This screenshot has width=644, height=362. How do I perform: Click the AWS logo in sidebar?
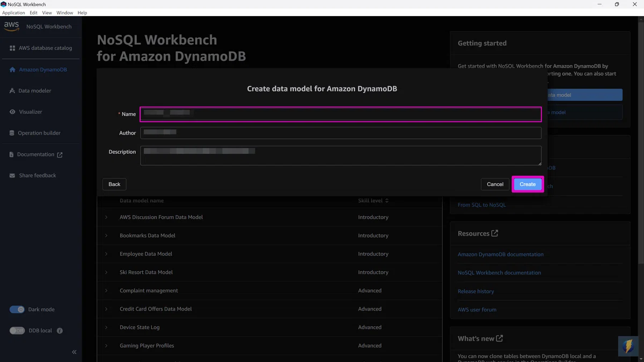coord(11,26)
